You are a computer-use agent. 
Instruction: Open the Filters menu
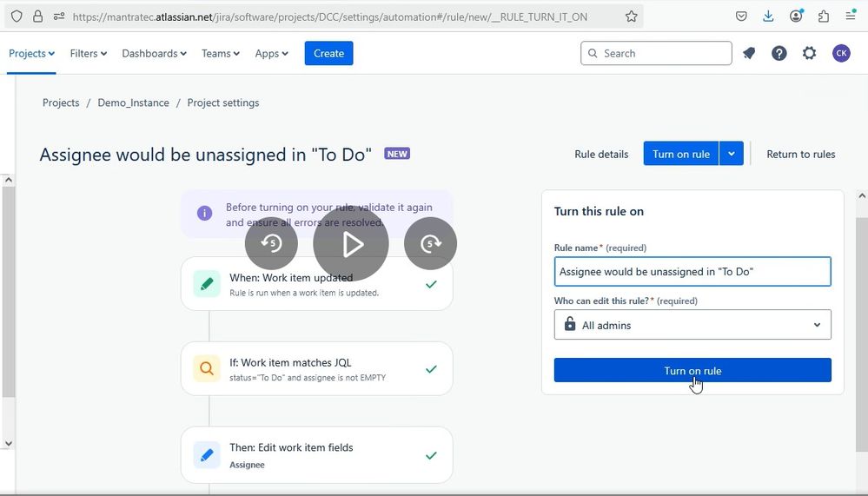pyautogui.click(x=88, y=53)
